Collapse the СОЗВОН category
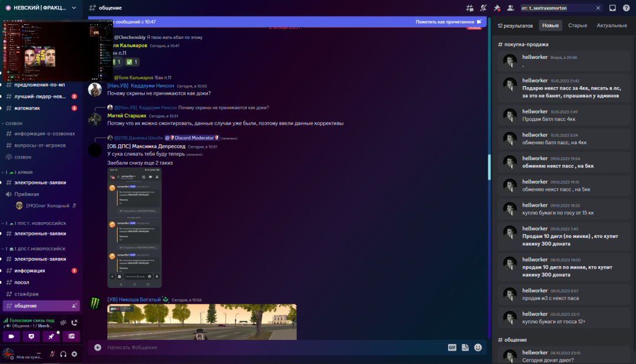This screenshot has height=364, width=636. [12, 123]
